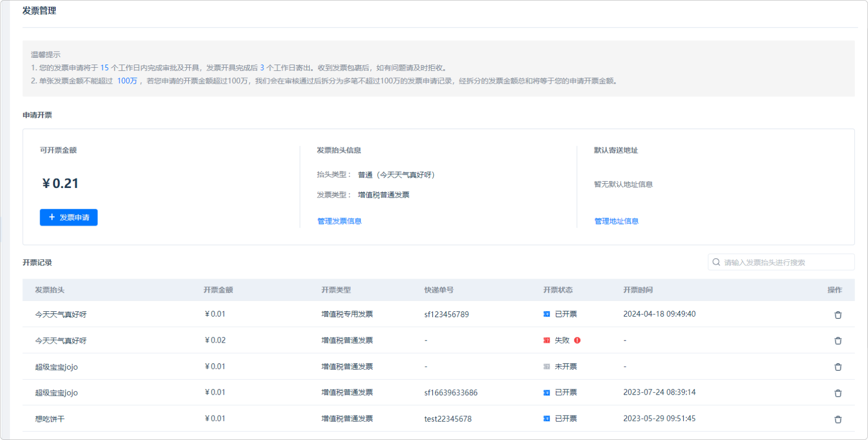This screenshot has width=868, height=440.
Task: Click the 想吃饼干 invoice title
Action: tap(50, 419)
